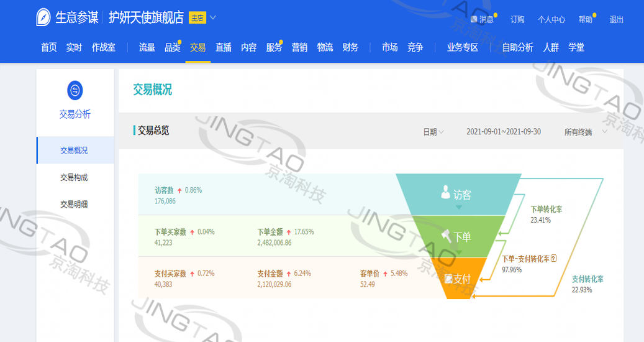The width and height of the screenshot is (644, 342).
Task: Switch to the 市场 navigation tab
Action: [389, 47]
